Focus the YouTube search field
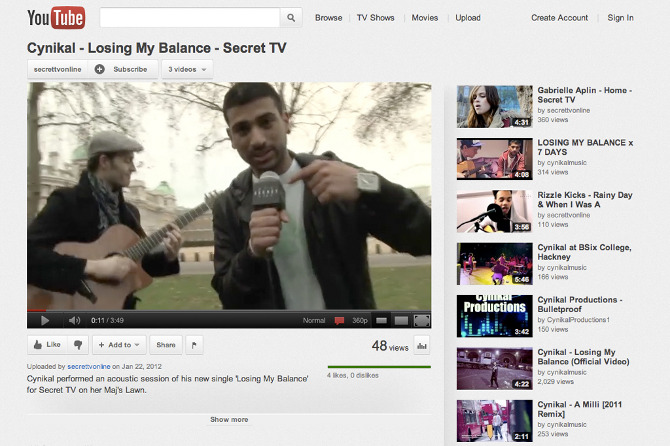This screenshot has width=670, height=446. click(190, 18)
